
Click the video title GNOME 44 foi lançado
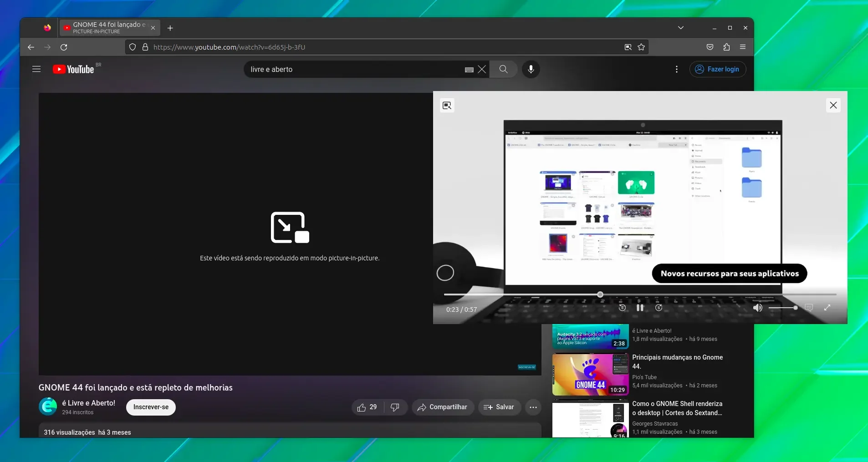135,387
